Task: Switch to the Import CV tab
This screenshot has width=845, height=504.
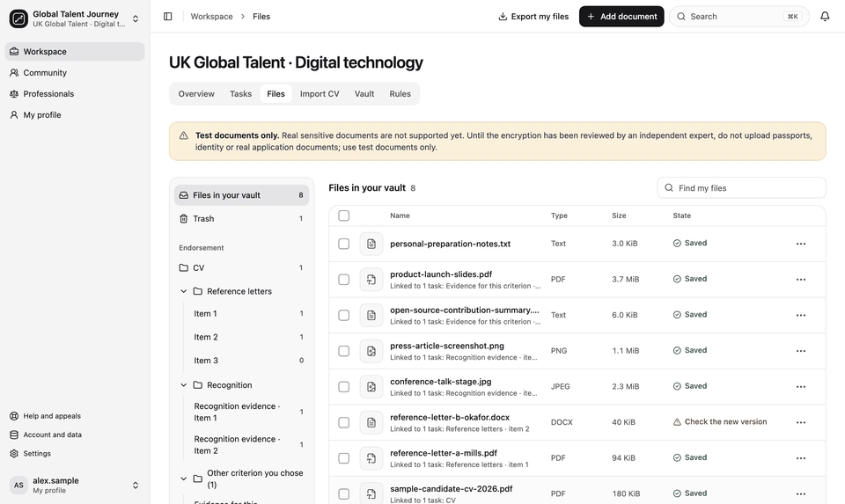Action: click(x=320, y=94)
